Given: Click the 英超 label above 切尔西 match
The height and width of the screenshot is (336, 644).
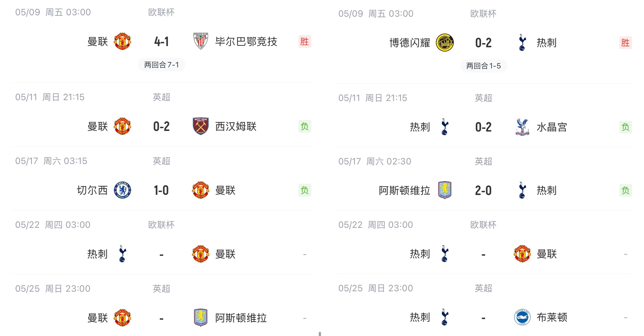Looking at the screenshot, I should pyautogui.click(x=162, y=161).
